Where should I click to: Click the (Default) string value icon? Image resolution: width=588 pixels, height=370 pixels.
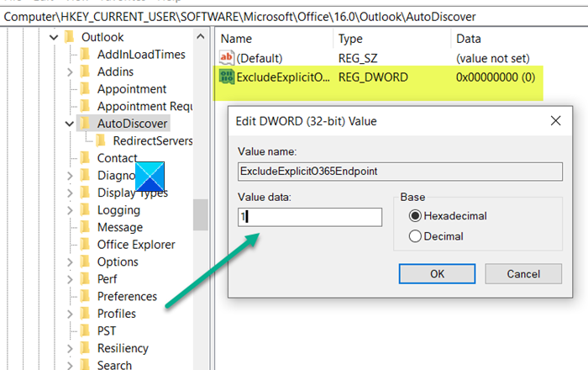click(227, 58)
